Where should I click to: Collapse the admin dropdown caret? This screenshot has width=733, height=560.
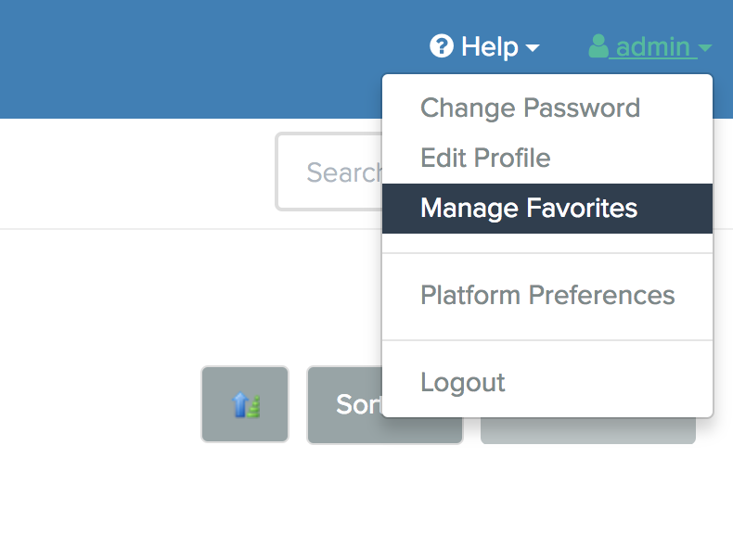click(705, 47)
